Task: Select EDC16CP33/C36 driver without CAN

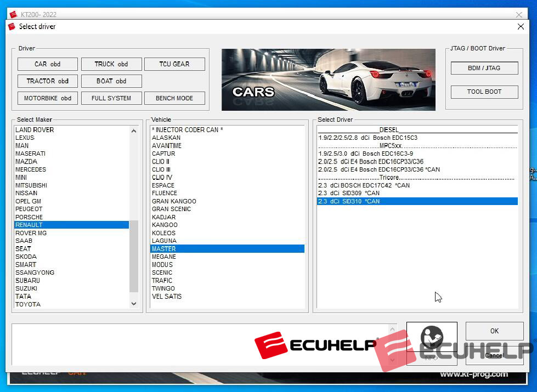Action: click(x=417, y=162)
